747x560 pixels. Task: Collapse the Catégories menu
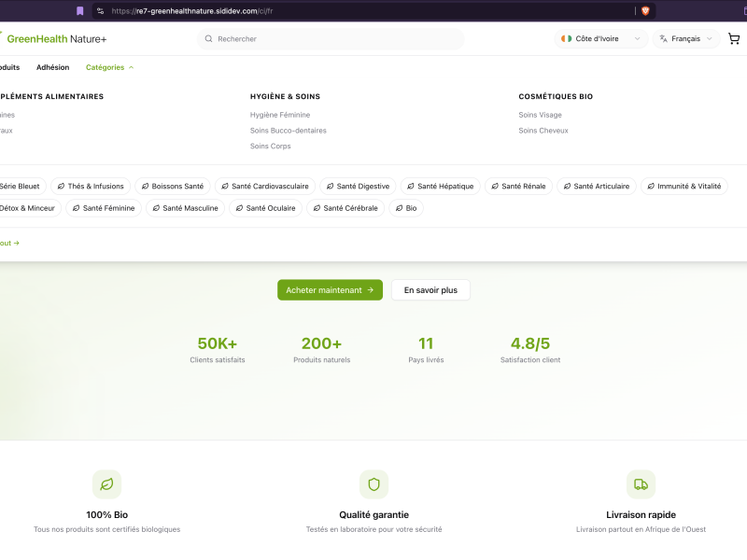pyautogui.click(x=109, y=67)
